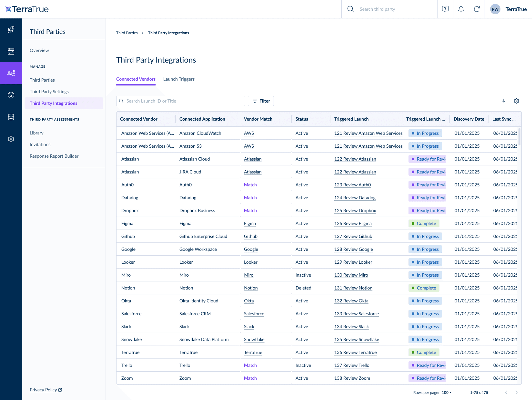
Task: Click the Google Workspace cell
Action: [x=198, y=249]
